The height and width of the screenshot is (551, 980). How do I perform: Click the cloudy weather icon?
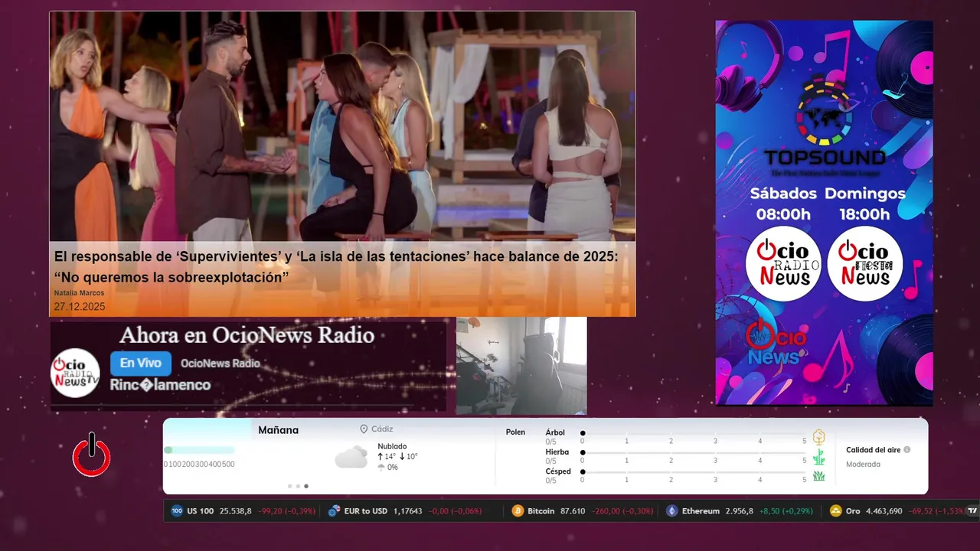click(x=351, y=458)
